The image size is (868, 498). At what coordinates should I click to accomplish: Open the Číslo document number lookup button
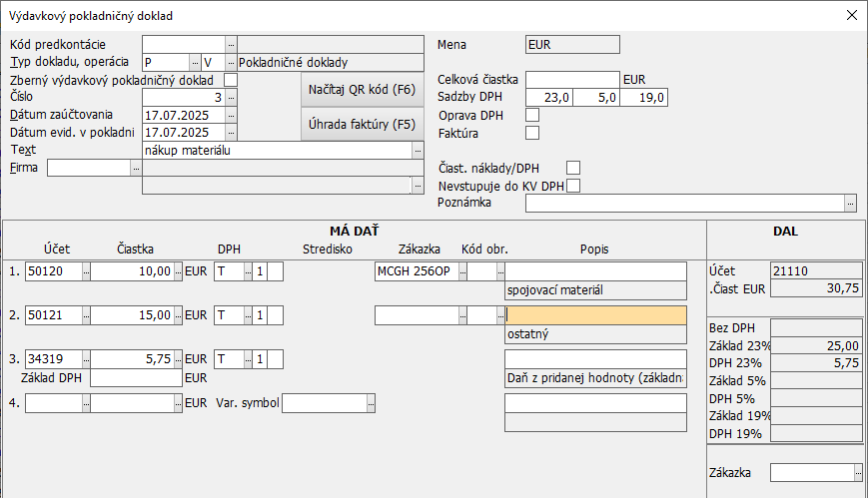pyautogui.click(x=231, y=98)
